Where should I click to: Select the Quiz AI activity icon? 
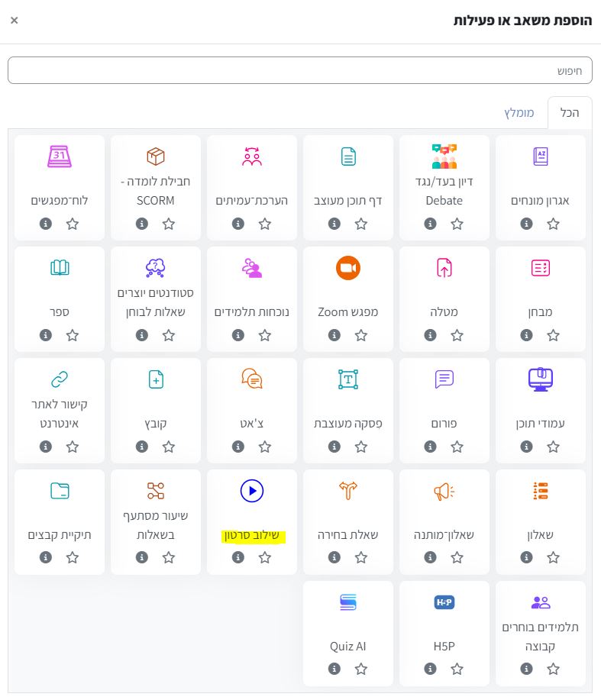point(348,602)
